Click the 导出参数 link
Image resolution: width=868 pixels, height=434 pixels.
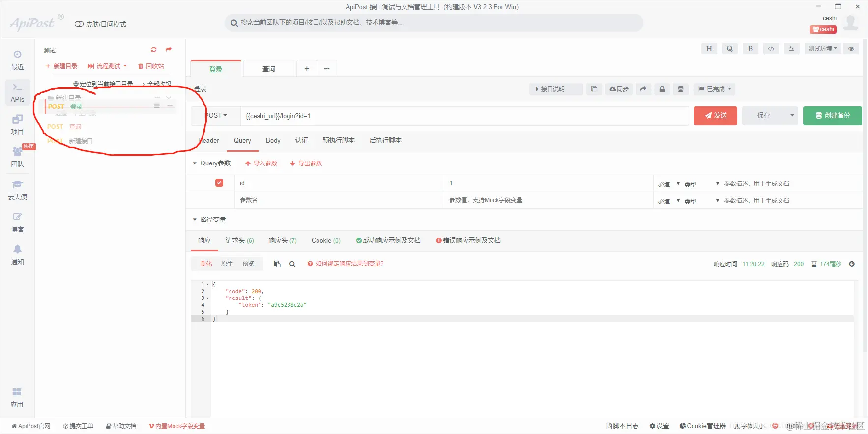pos(306,163)
